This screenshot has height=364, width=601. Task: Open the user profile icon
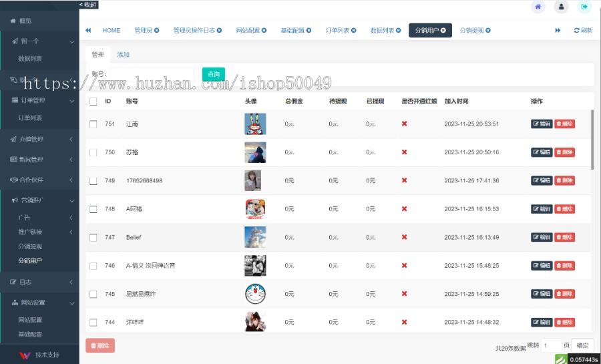(x=561, y=7)
